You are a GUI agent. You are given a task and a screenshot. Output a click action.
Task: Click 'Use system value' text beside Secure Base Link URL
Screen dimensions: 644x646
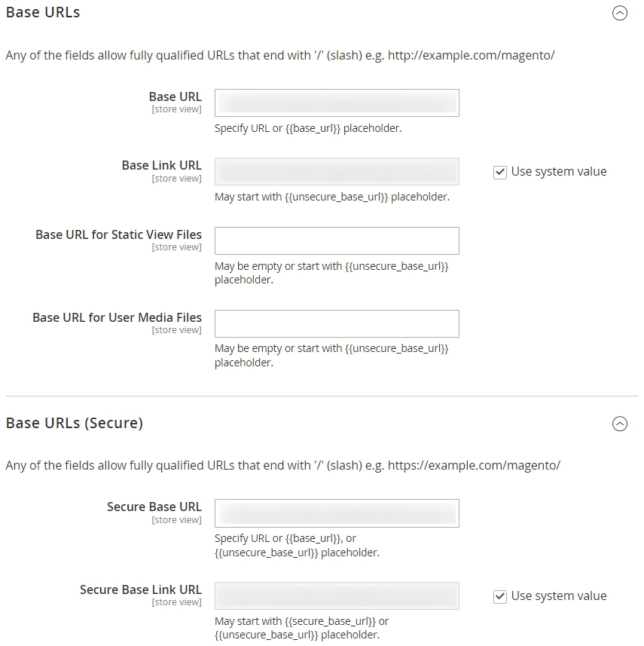click(x=559, y=595)
